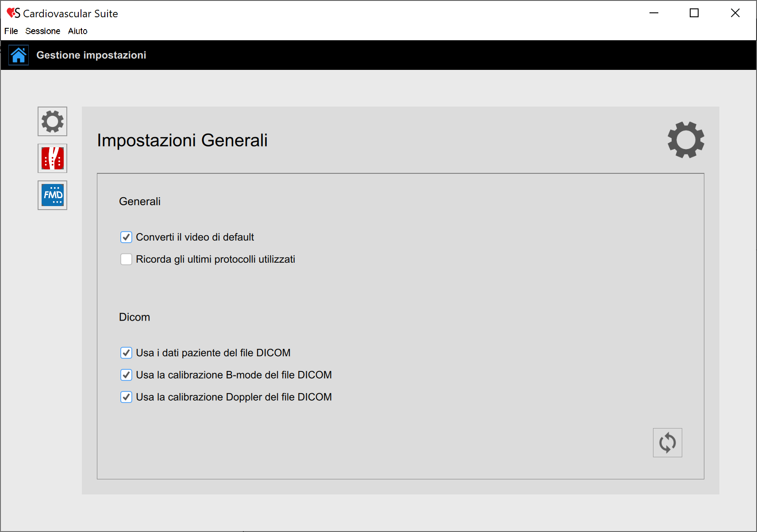Screen dimensions: 757x532
Task: Toggle B-mode calibration from DICOM checkbox
Action: 126,375
